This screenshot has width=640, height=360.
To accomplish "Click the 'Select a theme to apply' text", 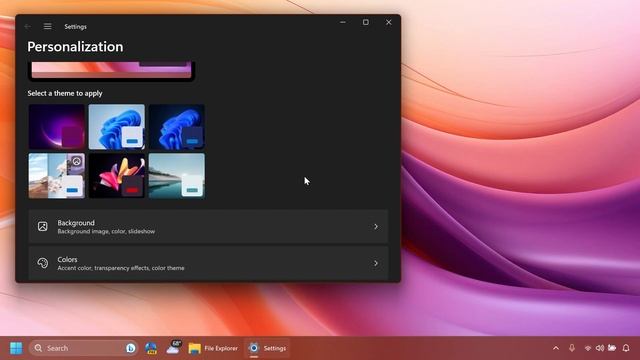I will coord(65,93).
